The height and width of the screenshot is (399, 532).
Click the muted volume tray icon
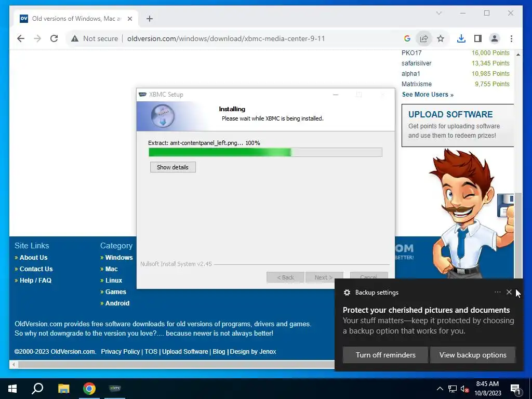click(x=464, y=389)
